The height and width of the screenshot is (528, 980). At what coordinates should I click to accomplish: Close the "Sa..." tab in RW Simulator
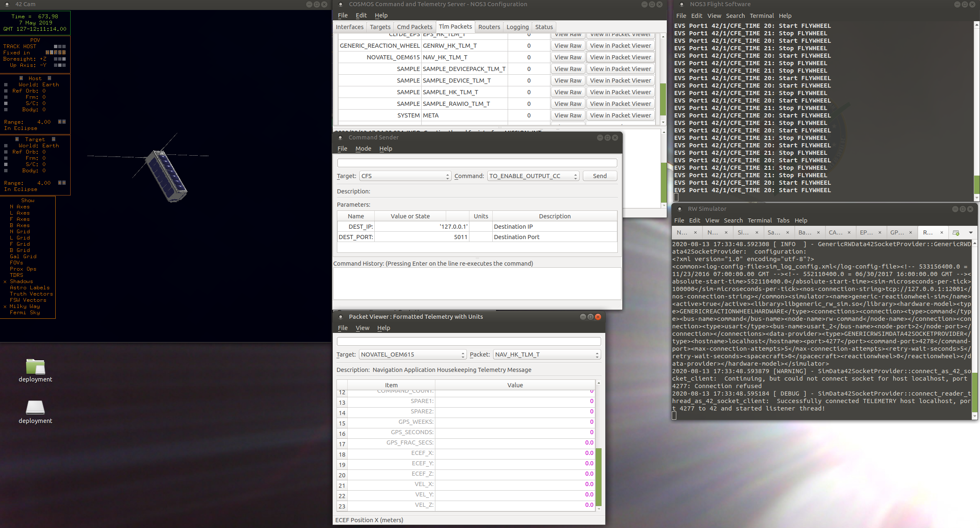[x=788, y=232]
